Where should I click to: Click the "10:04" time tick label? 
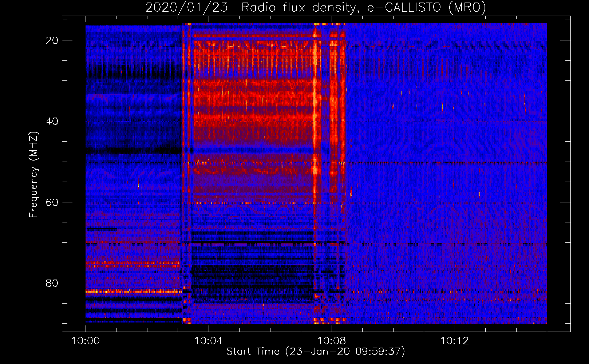coord(208,341)
